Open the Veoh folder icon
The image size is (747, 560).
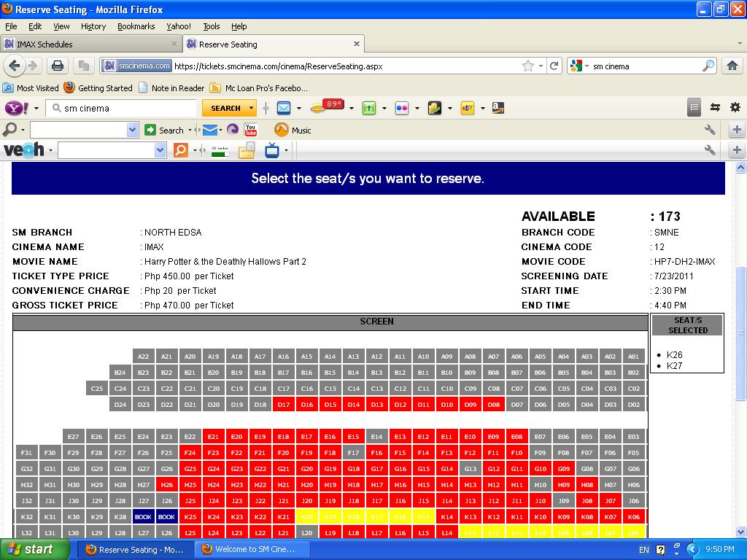[x=247, y=150]
